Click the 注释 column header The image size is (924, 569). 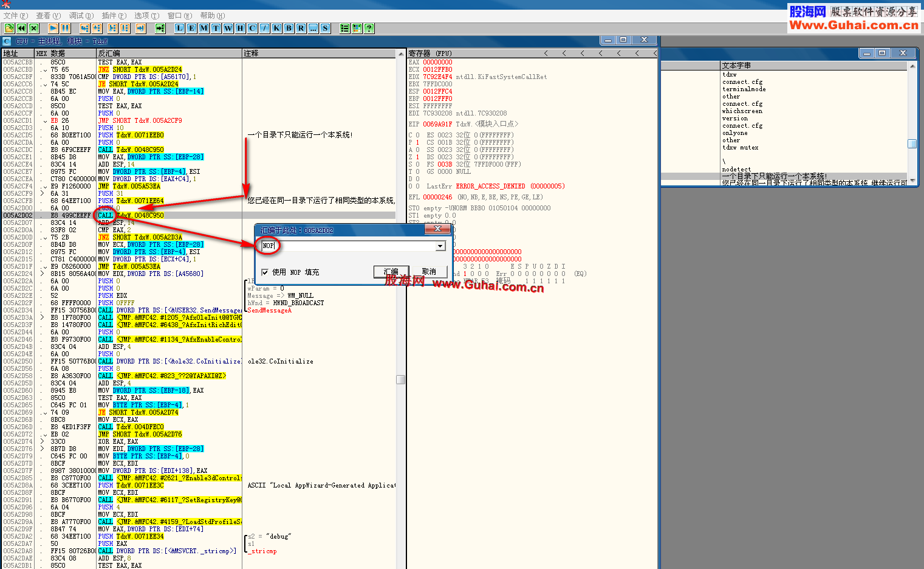(320, 53)
